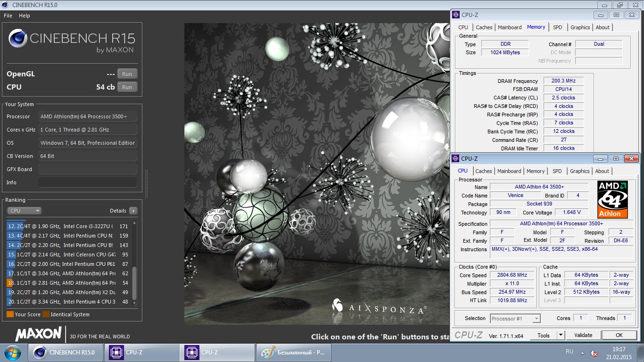This screenshot has height=362, width=644.
Task: Click the AMD Athlon 64 logo image
Action: click(613, 199)
